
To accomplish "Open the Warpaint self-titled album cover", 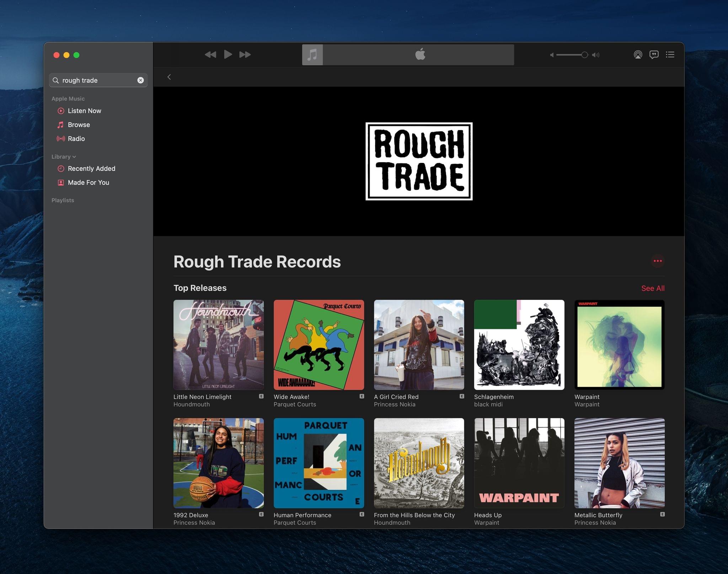I will pos(619,345).
